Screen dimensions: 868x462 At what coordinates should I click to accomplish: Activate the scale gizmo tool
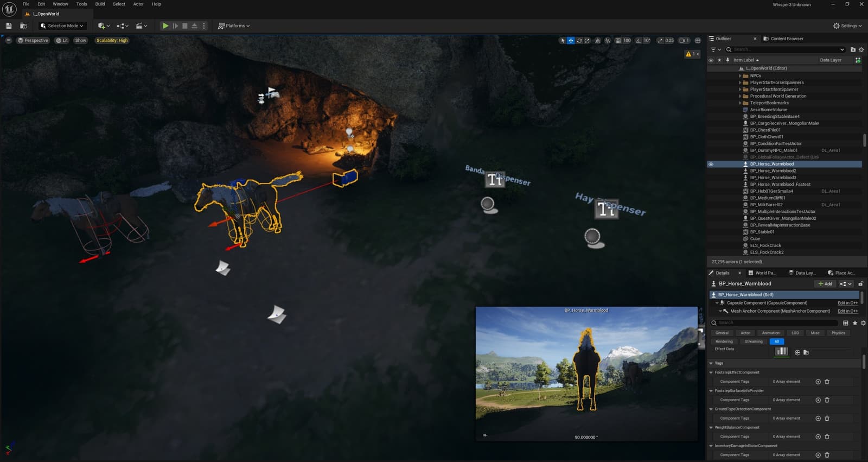[587, 40]
